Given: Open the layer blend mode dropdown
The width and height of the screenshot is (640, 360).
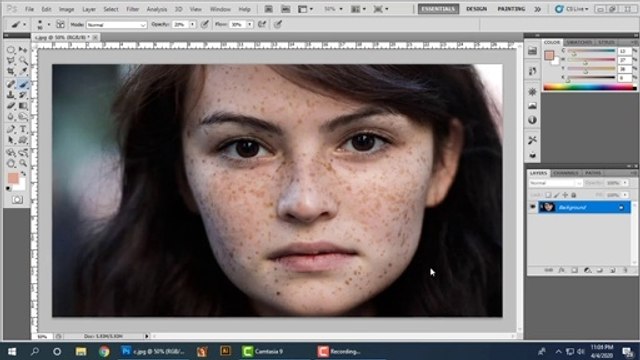Looking at the screenshot, I should (556, 183).
